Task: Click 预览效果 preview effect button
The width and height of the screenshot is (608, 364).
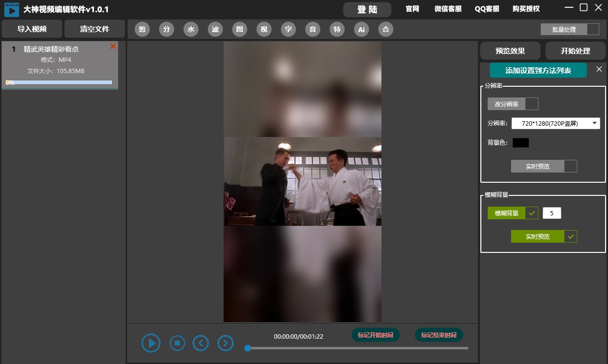Action: [x=510, y=51]
